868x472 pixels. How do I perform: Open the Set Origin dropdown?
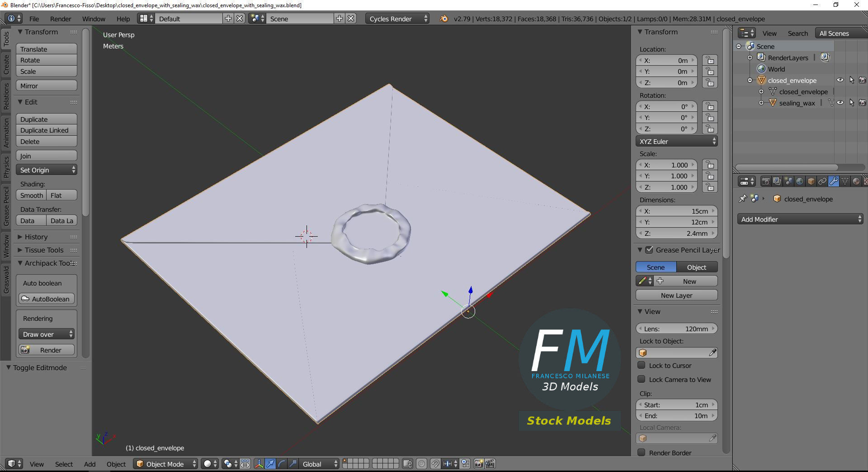point(47,170)
